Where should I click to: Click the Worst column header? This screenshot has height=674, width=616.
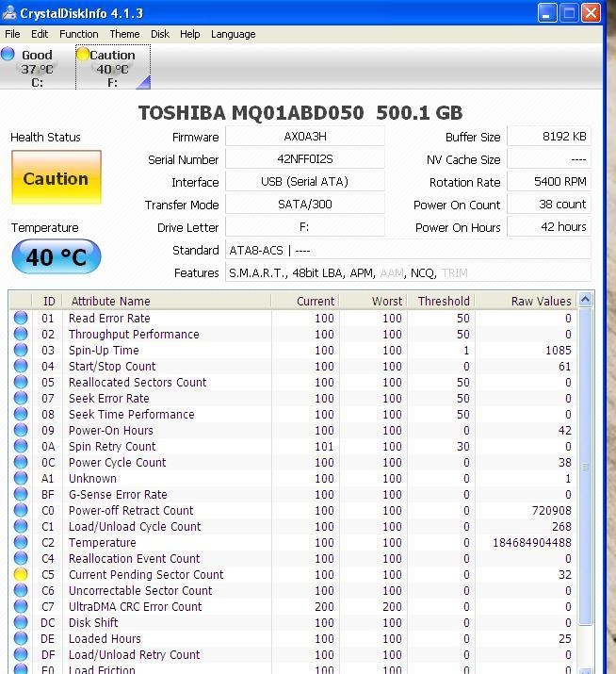click(373, 301)
